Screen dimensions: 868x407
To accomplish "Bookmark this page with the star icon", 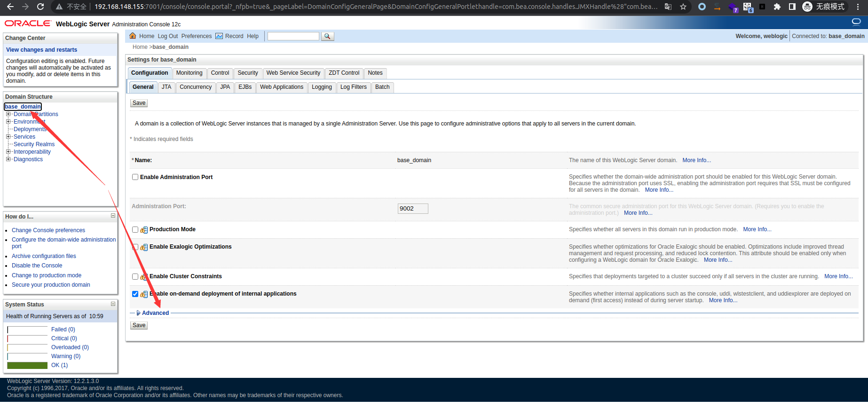I will [683, 7].
